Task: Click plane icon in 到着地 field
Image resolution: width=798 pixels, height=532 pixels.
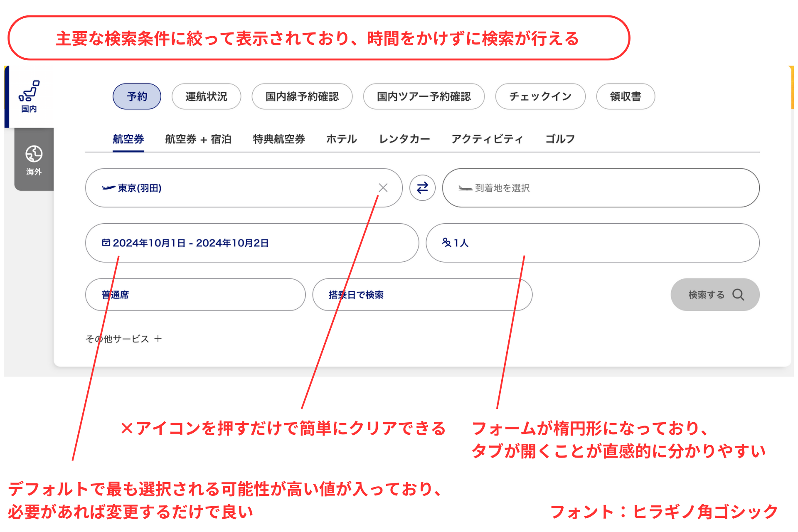Action: click(x=465, y=188)
